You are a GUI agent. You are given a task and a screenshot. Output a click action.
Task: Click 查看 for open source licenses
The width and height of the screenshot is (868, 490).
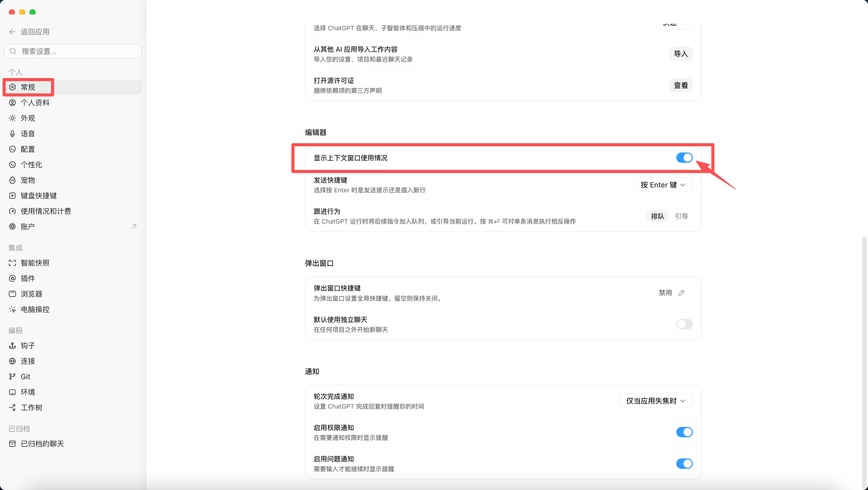click(680, 85)
